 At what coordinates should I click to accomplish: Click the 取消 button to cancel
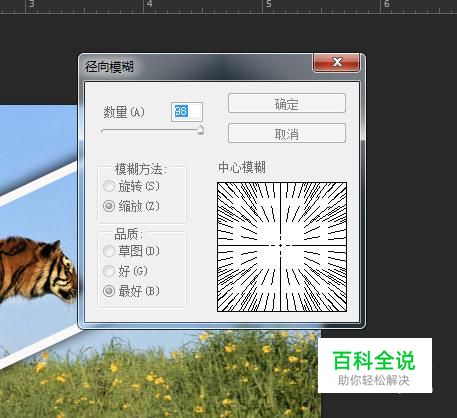pyautogui.click(x=287, y=133)
